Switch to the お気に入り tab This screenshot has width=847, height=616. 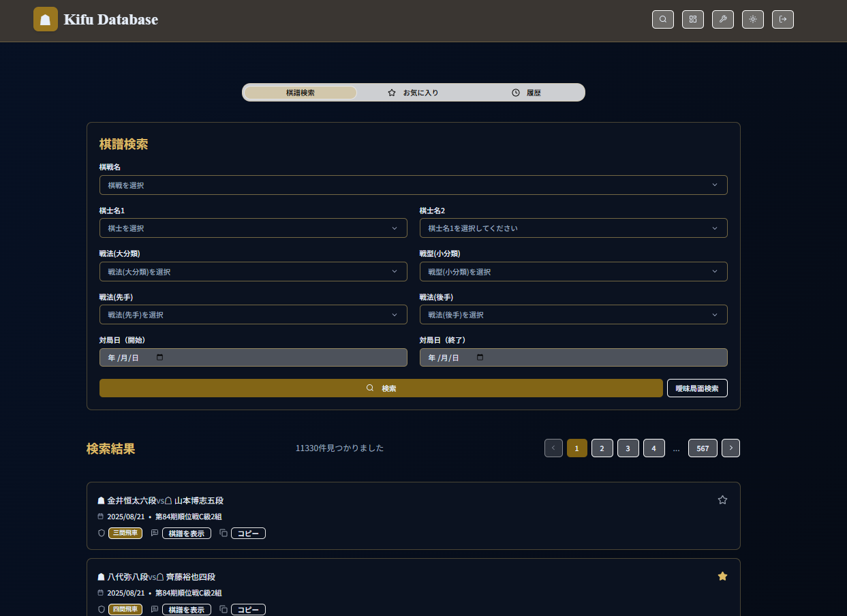point(413,93)
